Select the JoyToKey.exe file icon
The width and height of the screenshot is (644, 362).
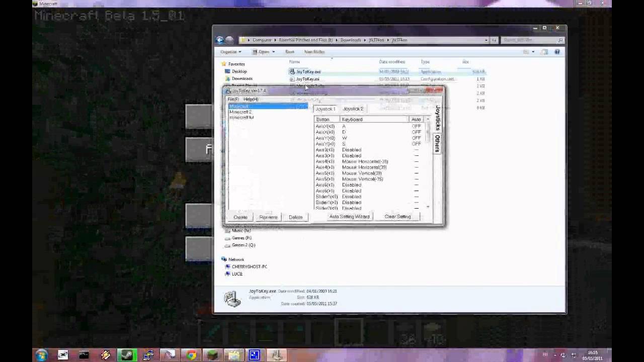292,71
